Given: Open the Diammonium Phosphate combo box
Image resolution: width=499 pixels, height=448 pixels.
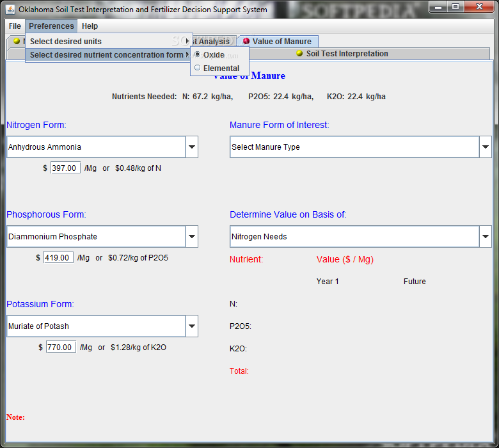Looking at the screenshot, I should (x=102, y=236).
